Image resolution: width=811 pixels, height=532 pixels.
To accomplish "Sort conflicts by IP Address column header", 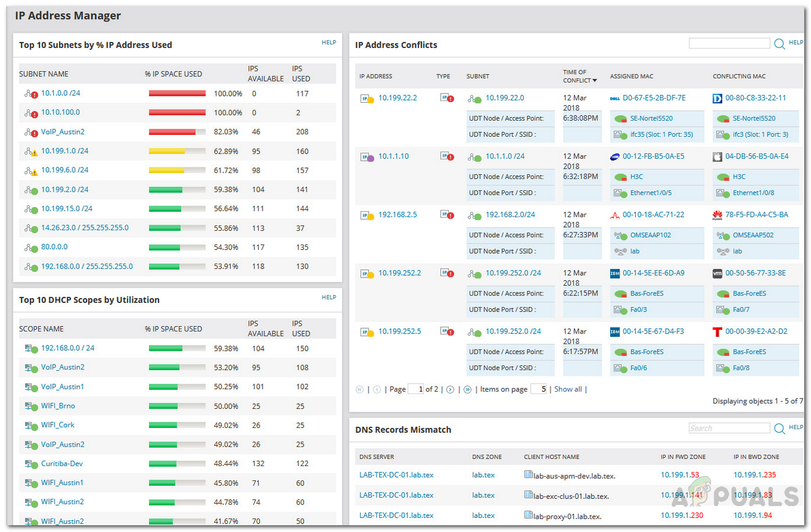I will (376, 76).
